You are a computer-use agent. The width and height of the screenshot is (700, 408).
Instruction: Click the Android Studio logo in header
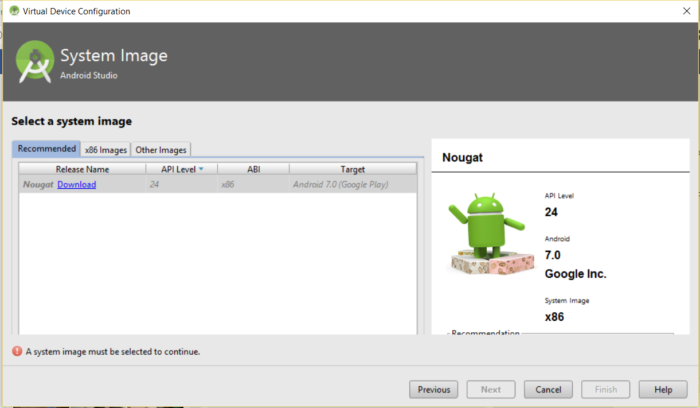35,62
